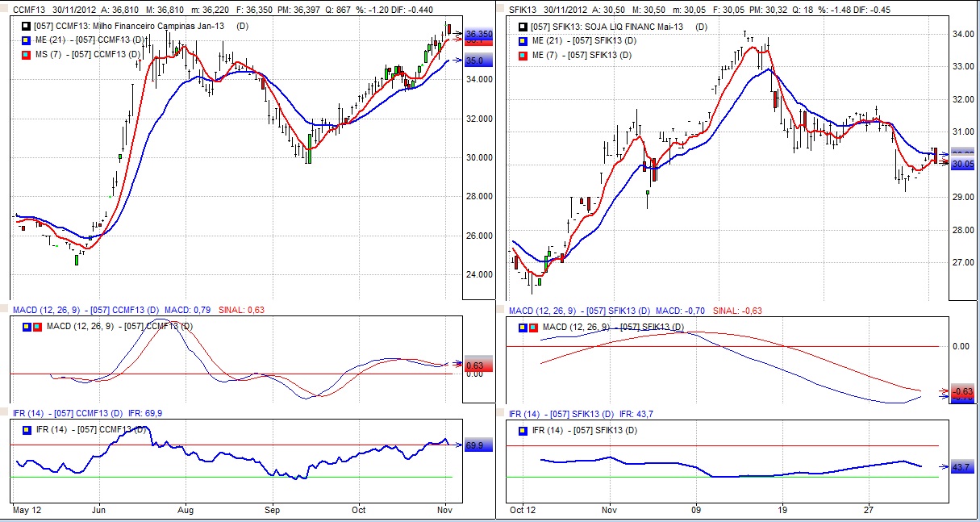Click the red 0.63 MACD value marker for CCMF13
The width and height of the screenshot is (980, 522).
474,365
